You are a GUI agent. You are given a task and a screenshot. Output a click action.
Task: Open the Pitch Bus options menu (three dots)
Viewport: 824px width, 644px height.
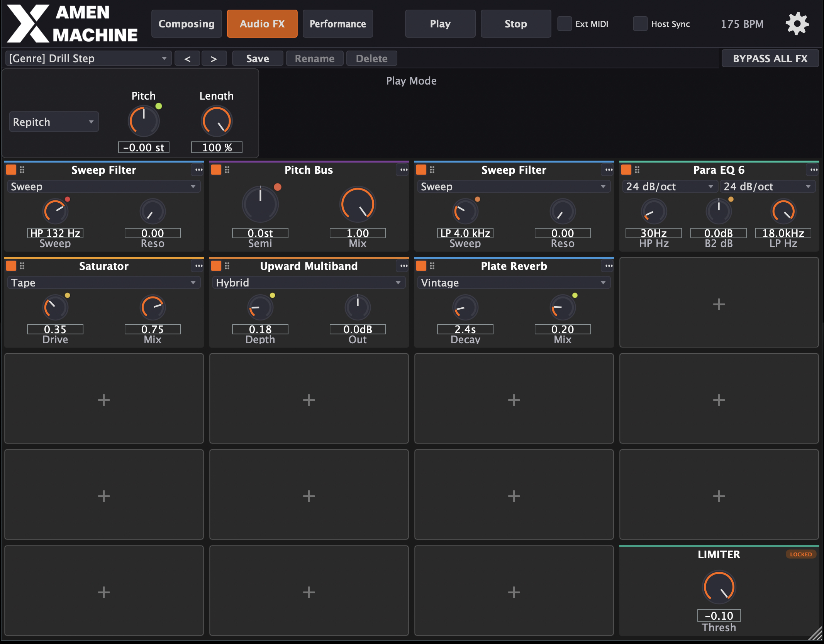[404, 169]
